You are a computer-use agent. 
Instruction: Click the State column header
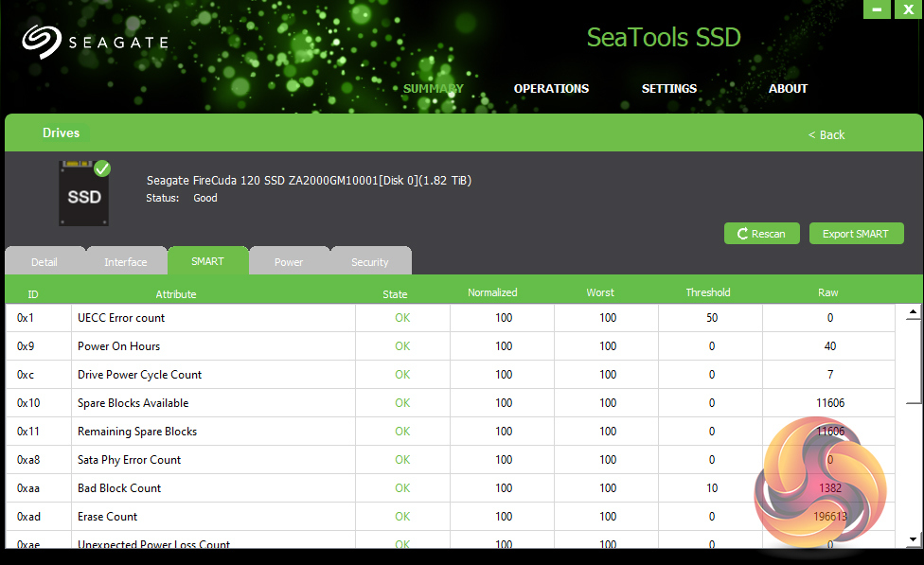(395, 294)
